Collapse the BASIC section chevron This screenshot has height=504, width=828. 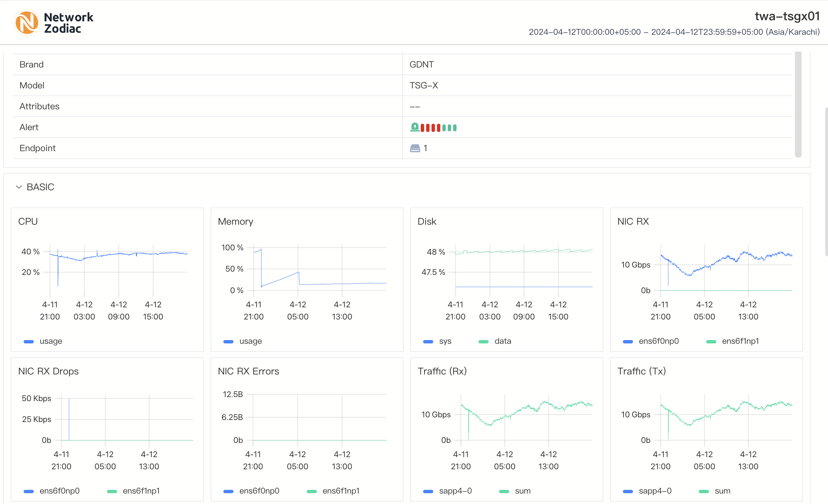pos(19,187)
